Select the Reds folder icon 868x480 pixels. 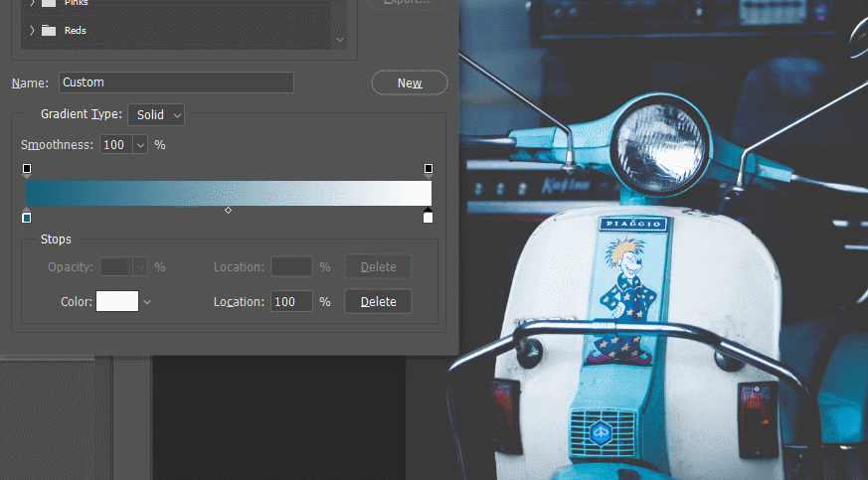pyautogui.click(x=49, y=31)
